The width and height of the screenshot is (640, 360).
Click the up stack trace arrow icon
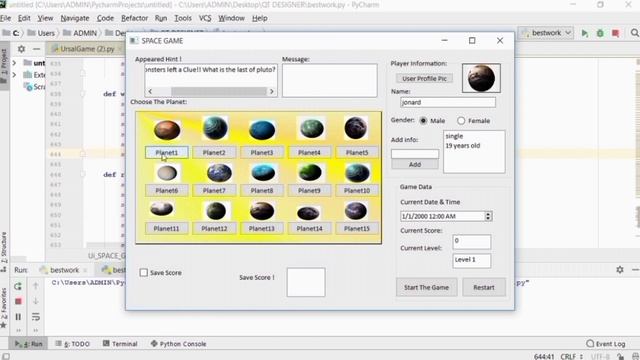coord(36,286)
